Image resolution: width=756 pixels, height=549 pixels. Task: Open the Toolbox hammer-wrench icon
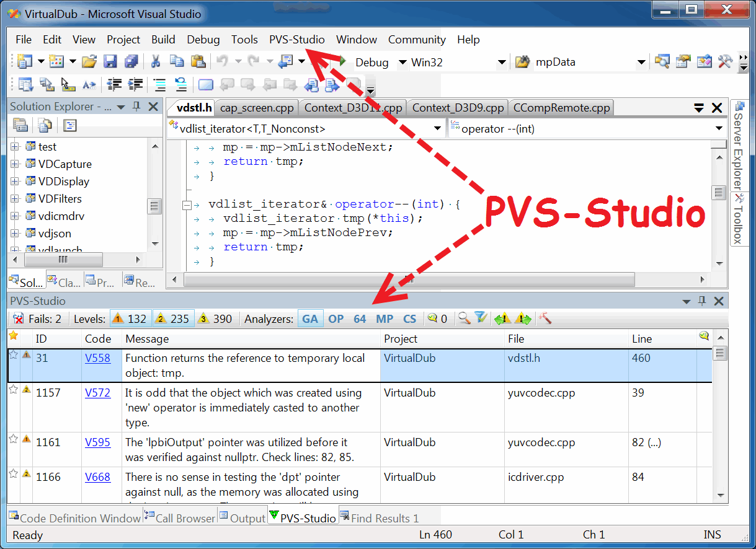point(725,61)
